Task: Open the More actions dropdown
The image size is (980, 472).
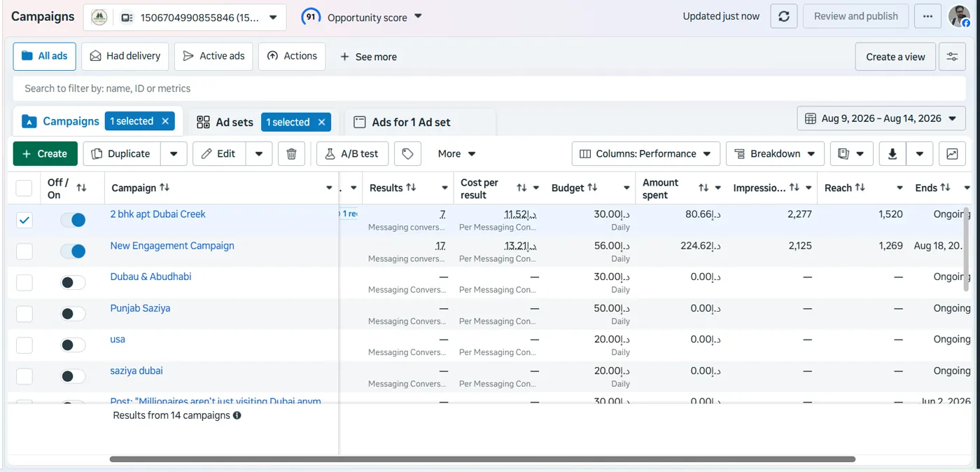Action: (456, 154)
